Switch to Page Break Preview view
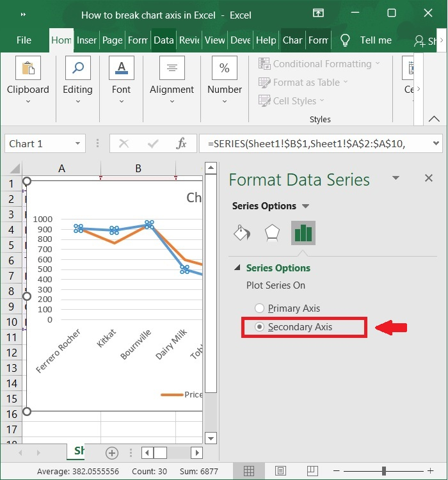The image size is (448, 480). tap(313, 471)
